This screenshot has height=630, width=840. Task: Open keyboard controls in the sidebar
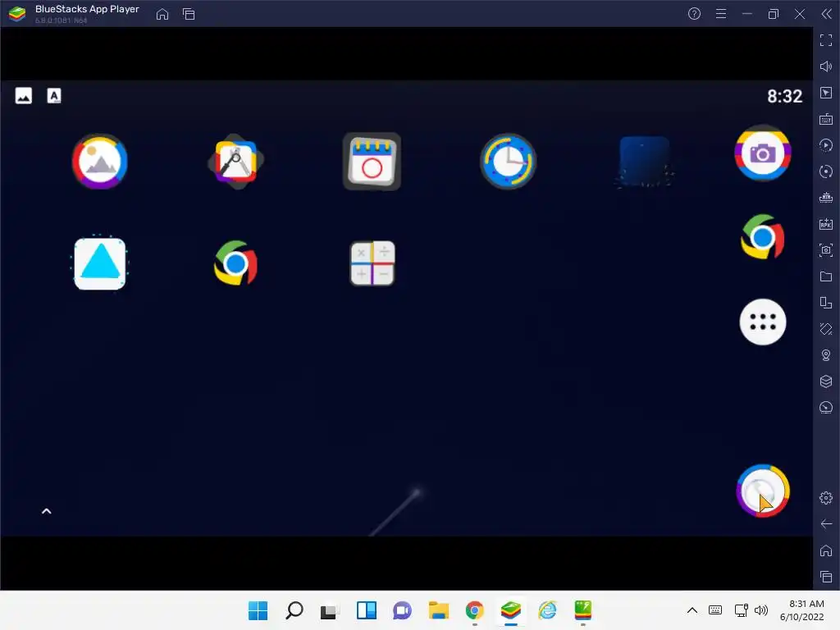[826, 119]
